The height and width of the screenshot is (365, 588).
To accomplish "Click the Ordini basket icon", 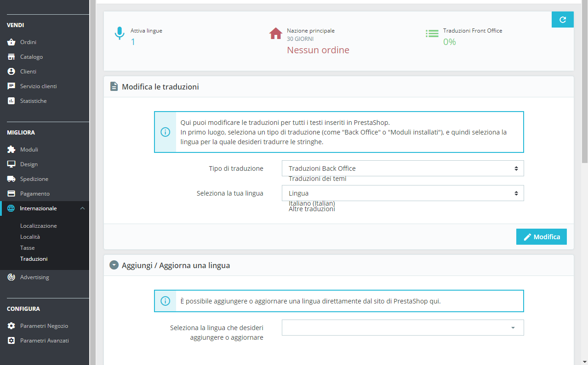I will click(x=11, y=42).
